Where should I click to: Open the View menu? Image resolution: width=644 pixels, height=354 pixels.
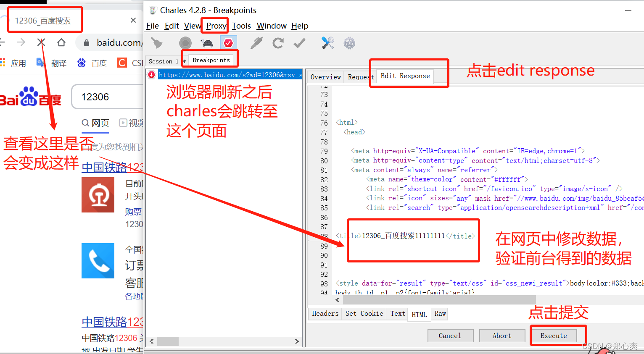pyautogui.click(x=193, y=26)
